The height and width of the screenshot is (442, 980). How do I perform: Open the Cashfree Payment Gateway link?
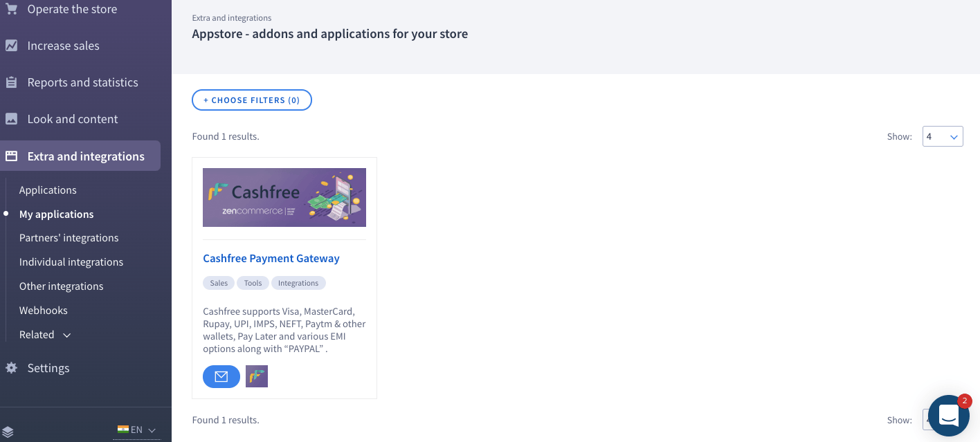click(271, 258)
